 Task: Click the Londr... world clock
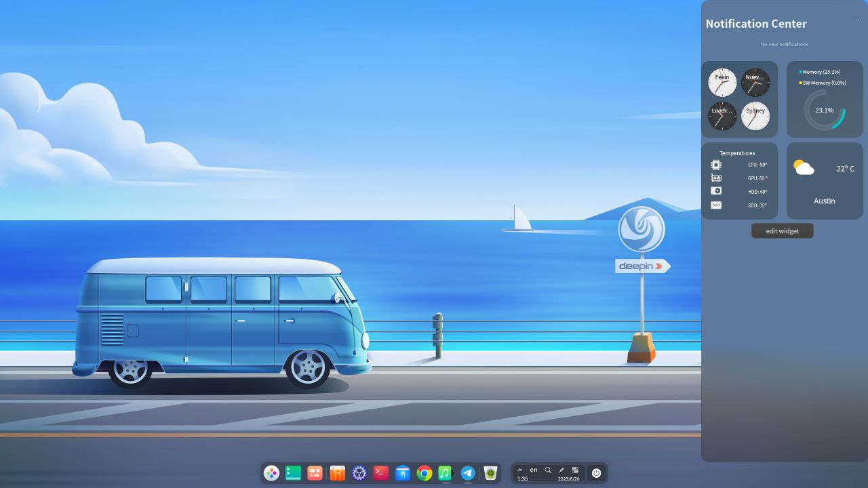click(x=722, y=116)
